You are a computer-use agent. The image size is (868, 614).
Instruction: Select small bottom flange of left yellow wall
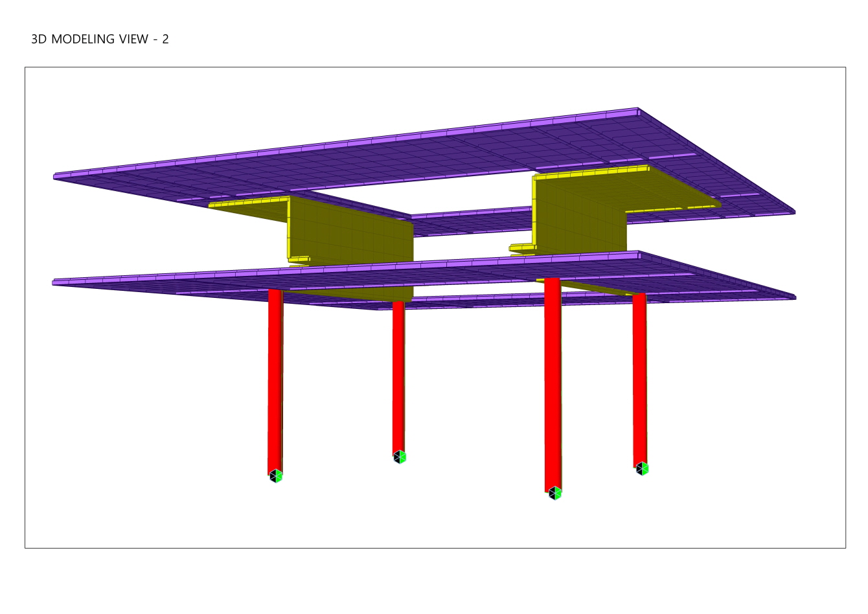299,260
